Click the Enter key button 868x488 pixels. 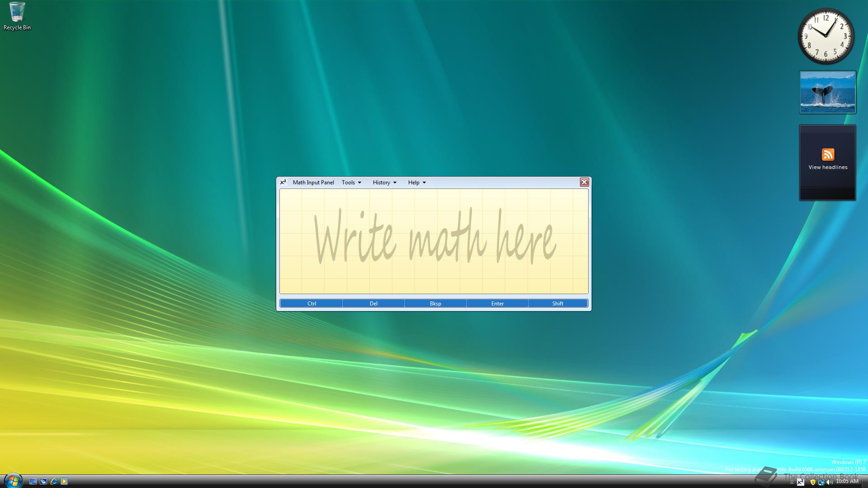(x=497, y=304)
